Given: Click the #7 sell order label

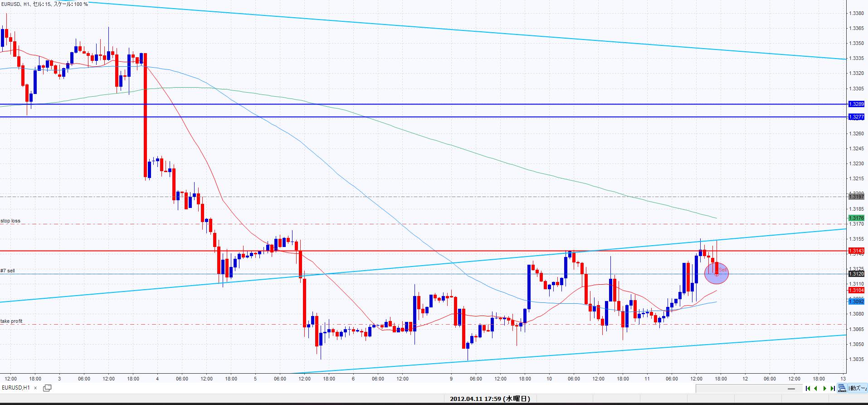Looking at the screenshot, I should click(x=8, y=271).
